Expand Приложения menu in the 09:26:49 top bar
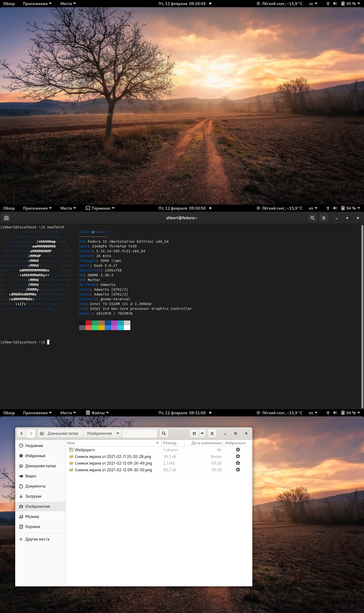The width and height of the screenshot is (364, 613). [x=37, y=4]
